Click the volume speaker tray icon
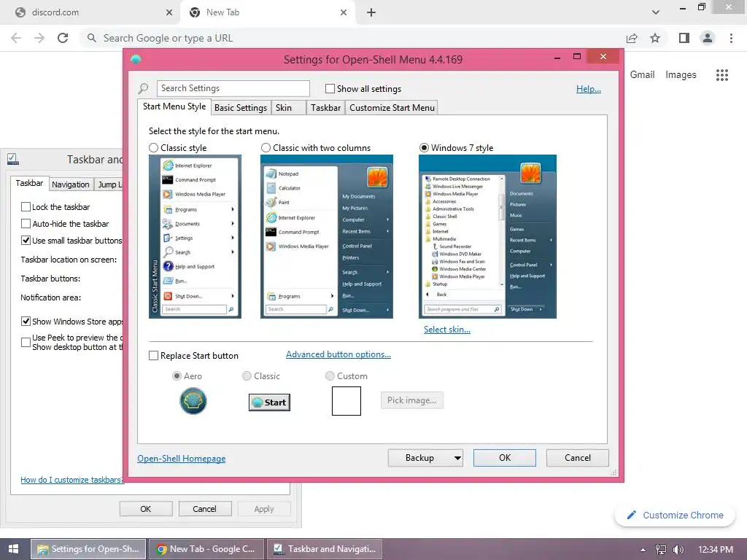This screenshot has height=560, width=747. pos(678,550)
